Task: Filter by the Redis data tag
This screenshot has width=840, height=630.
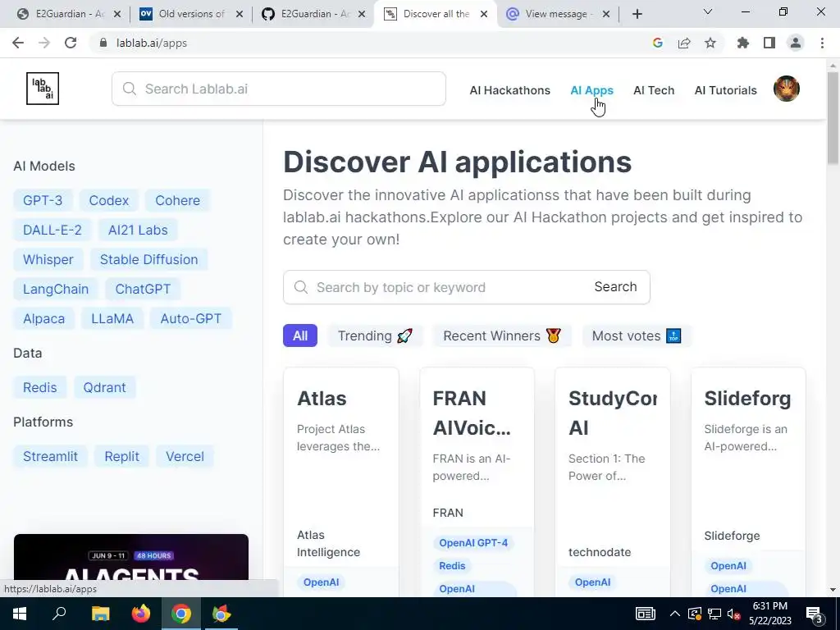Action: point(39,387)
